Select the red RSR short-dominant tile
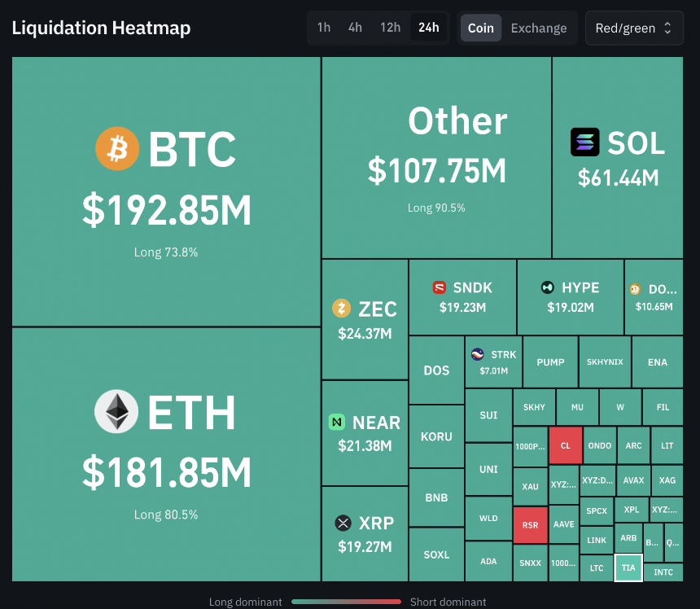Viewport: 700px width, 609px height. pyautogui.click(x=531, y=525)
